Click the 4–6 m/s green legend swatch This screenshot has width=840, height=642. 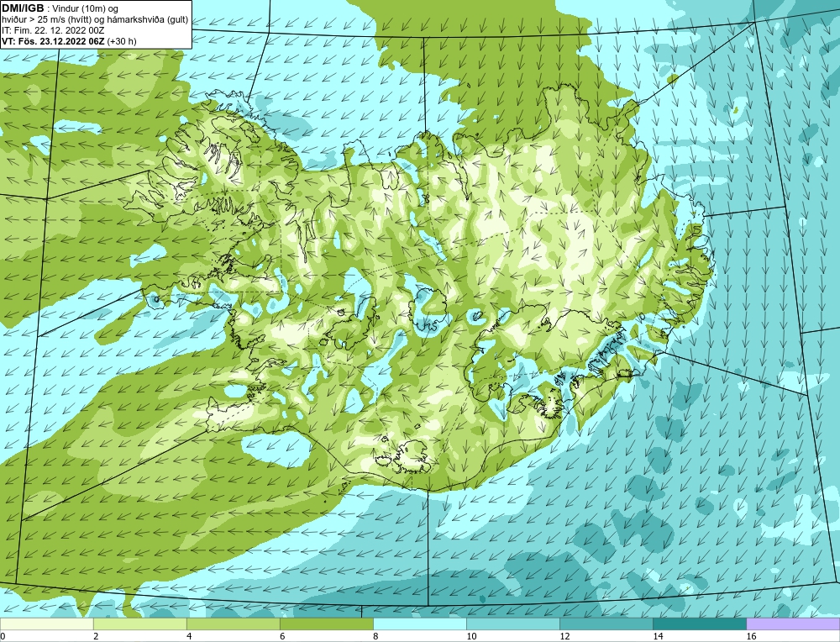tap(233, 624)
